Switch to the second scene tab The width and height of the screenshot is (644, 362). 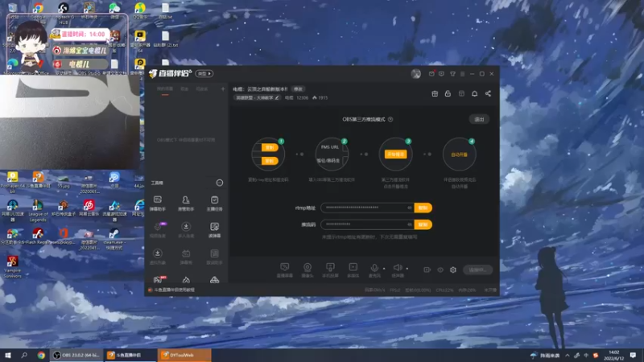click(x=184, y=89)
